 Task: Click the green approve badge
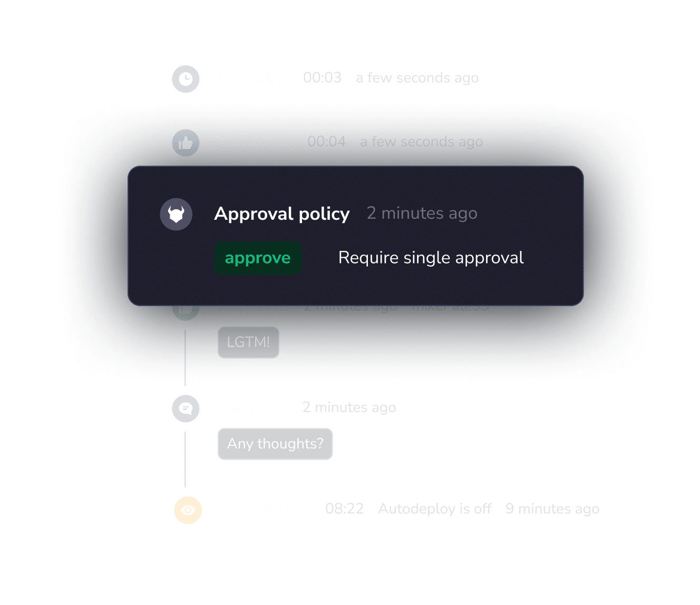point(258,258)
